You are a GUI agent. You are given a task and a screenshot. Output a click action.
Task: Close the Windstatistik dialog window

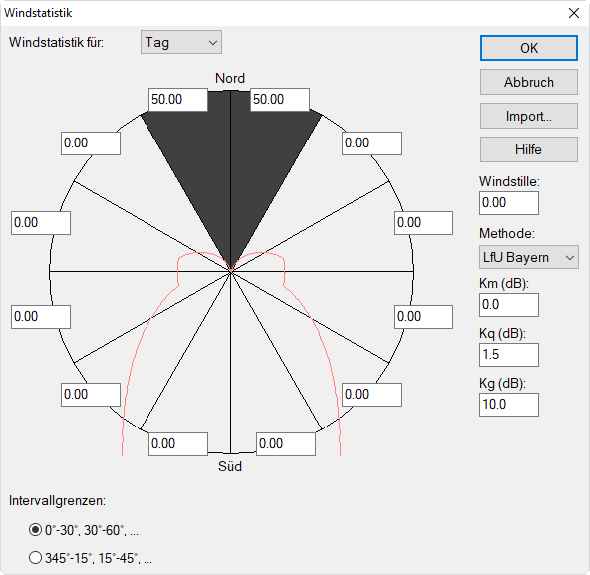point(574,13)
